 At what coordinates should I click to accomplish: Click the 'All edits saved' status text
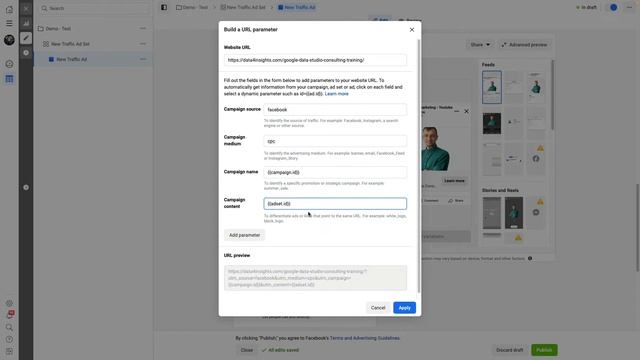point(280,350)
